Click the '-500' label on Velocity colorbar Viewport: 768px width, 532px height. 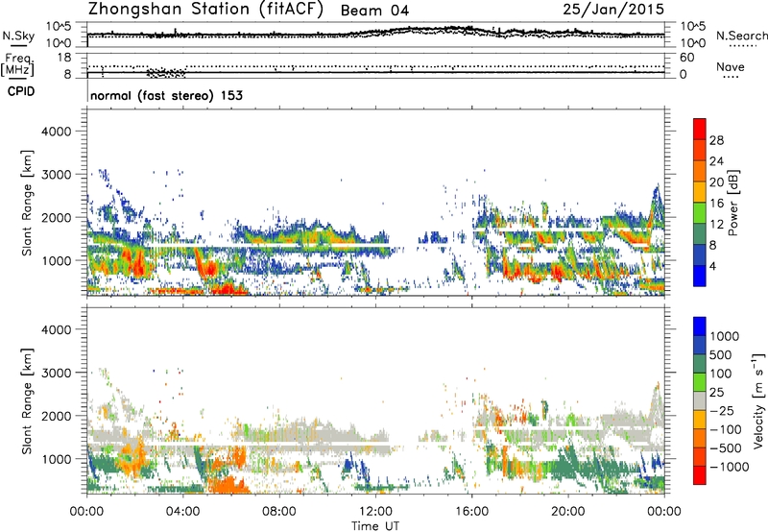point(726,448)
